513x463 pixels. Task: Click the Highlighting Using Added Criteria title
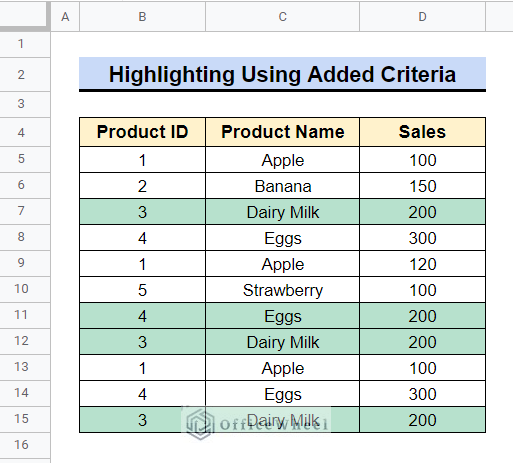[x=282, y=74]
